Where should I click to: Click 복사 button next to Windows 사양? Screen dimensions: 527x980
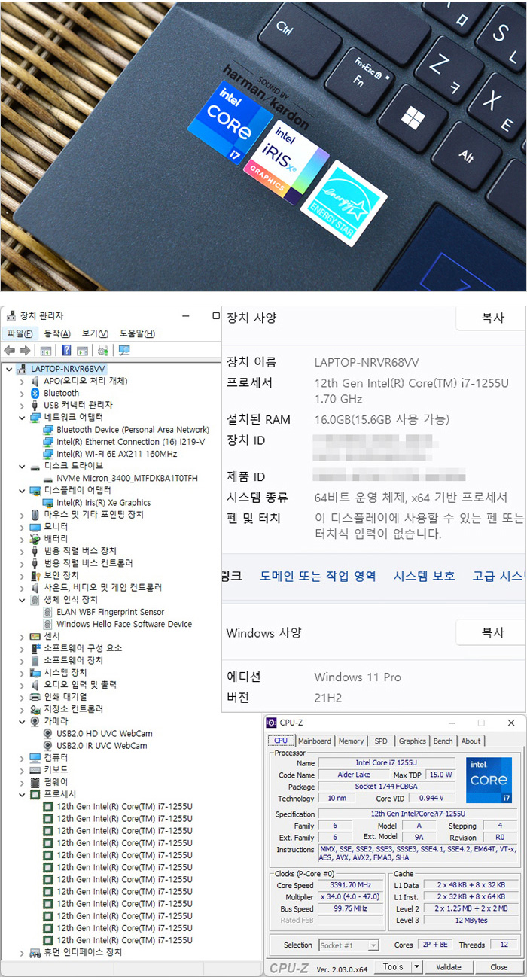tap(491, 633)
